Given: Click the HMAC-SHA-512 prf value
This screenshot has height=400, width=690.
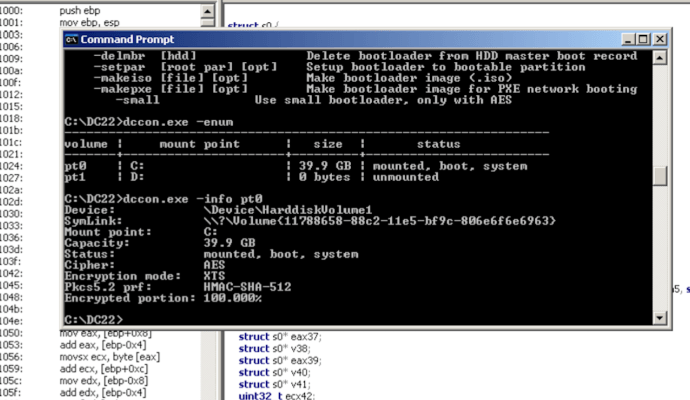Looking at the screenshot, I should 247,287.
